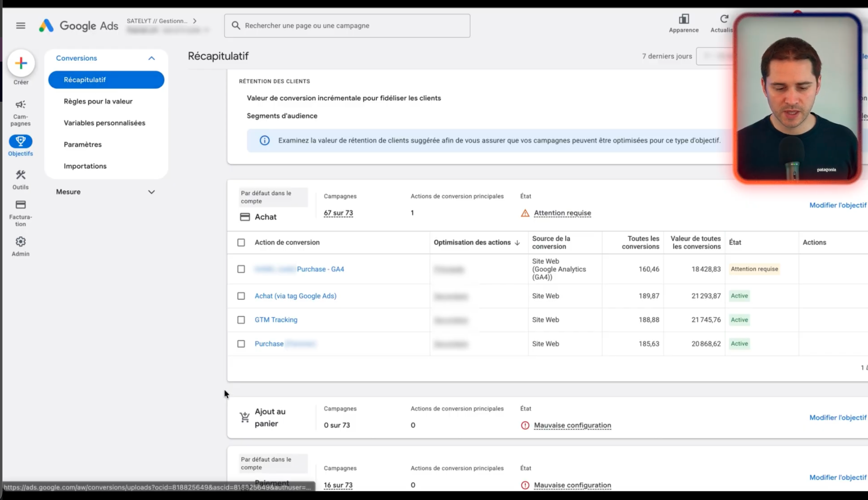Click Site Web (Google Analytics (GA4)) source cell

[559, 269]
